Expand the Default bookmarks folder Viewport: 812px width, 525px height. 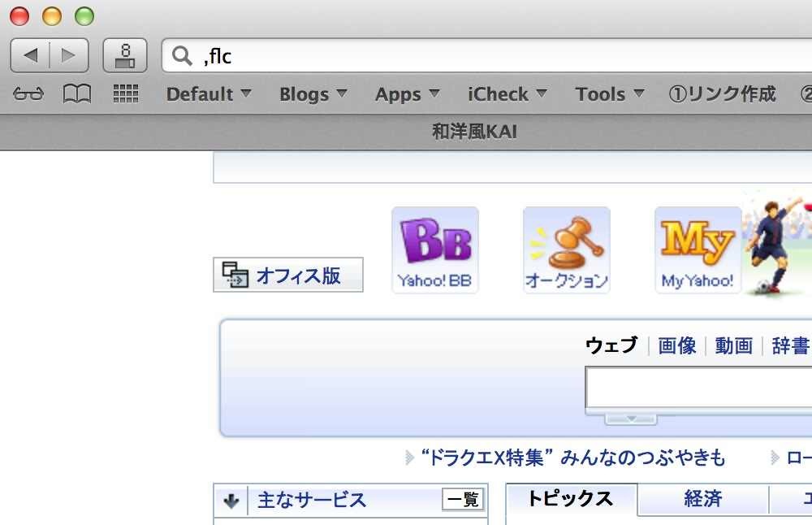pyautogui.click(x=209, y=94)
